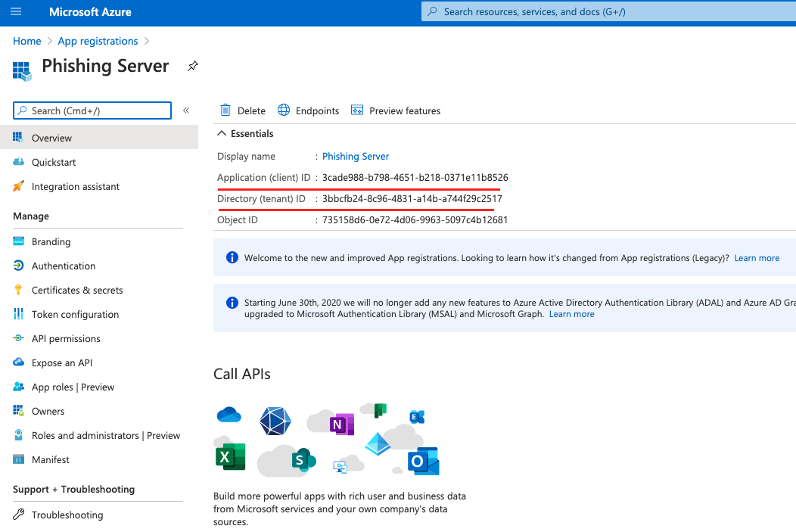Select the Application (client) ID value

415,177
